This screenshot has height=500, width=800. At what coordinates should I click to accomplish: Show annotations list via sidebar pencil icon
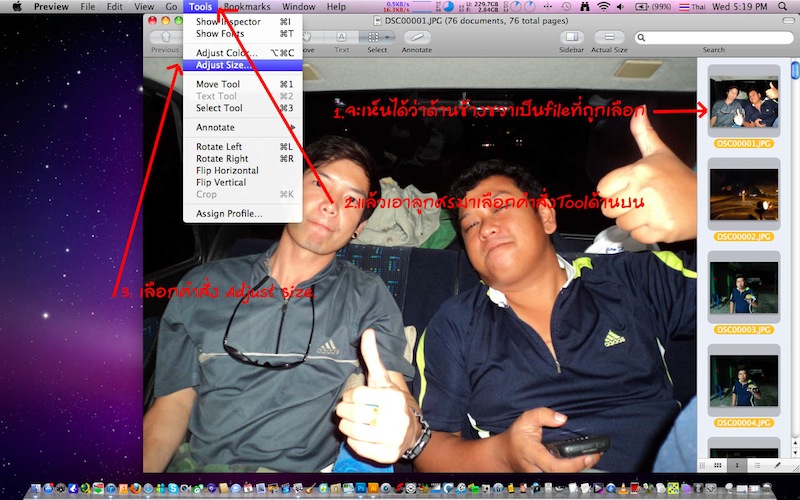coord(777,465)
